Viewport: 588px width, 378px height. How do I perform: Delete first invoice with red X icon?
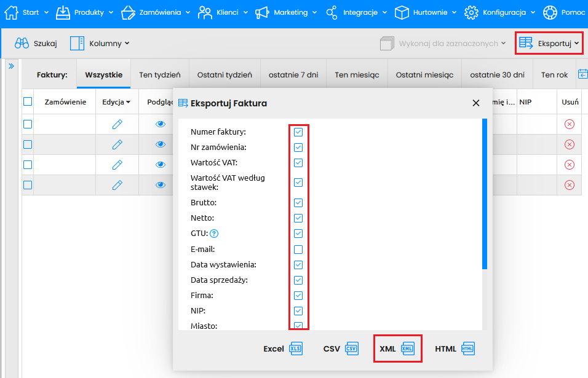point(569,124)
